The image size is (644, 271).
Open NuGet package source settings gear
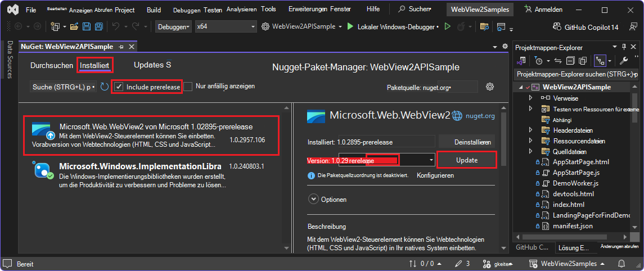489,87
